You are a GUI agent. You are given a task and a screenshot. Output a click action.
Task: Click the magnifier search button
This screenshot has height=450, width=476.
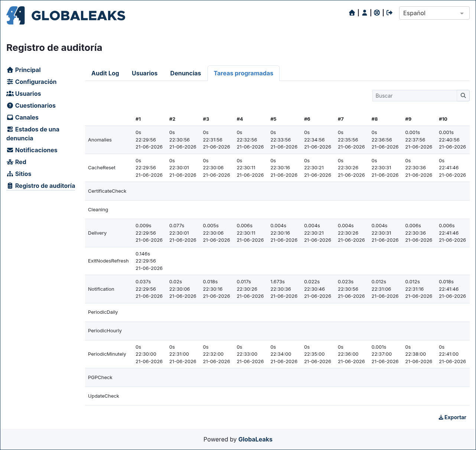463,95
